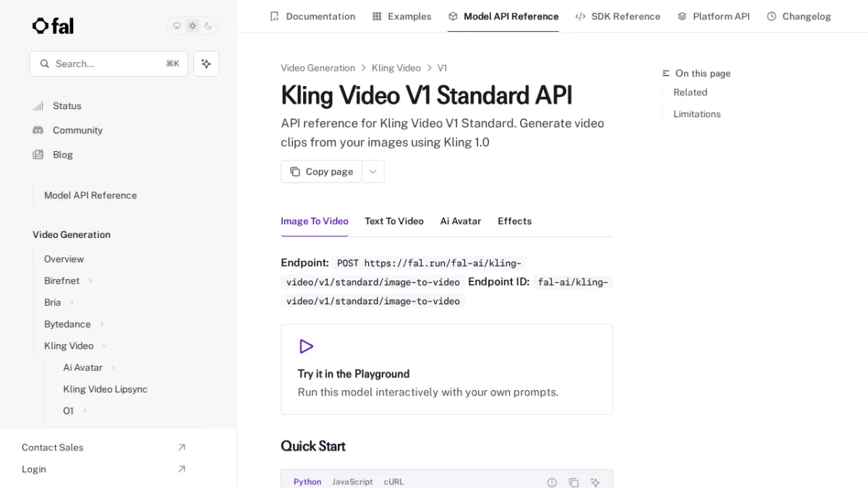Open the Examples top tab
This screenshot has height=488, width=868.
coord(401,16)
